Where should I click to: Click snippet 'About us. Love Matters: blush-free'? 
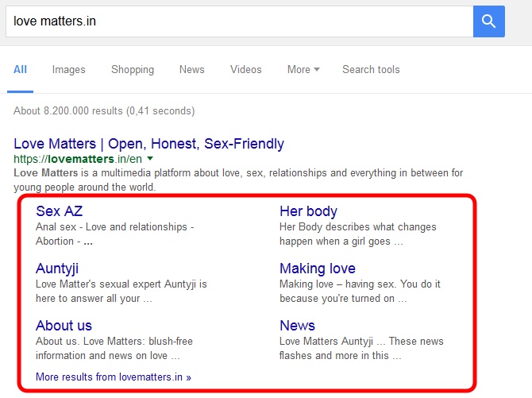(114, 341)
